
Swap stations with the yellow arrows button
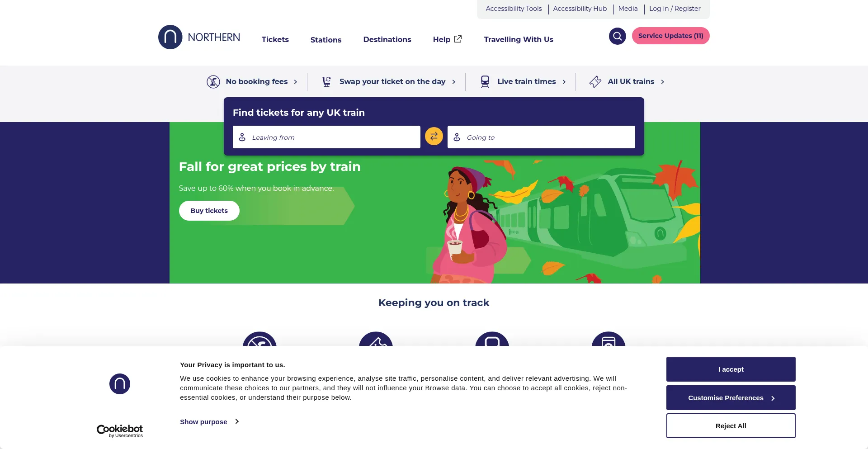click(434, 137)
